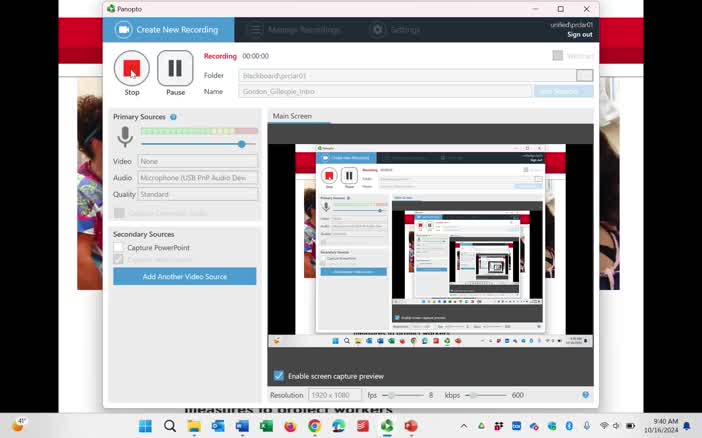Toggle the Webcast checkbox
This screenshot has width=702, height=438.
pyautogui.click(x=558, y=56)
